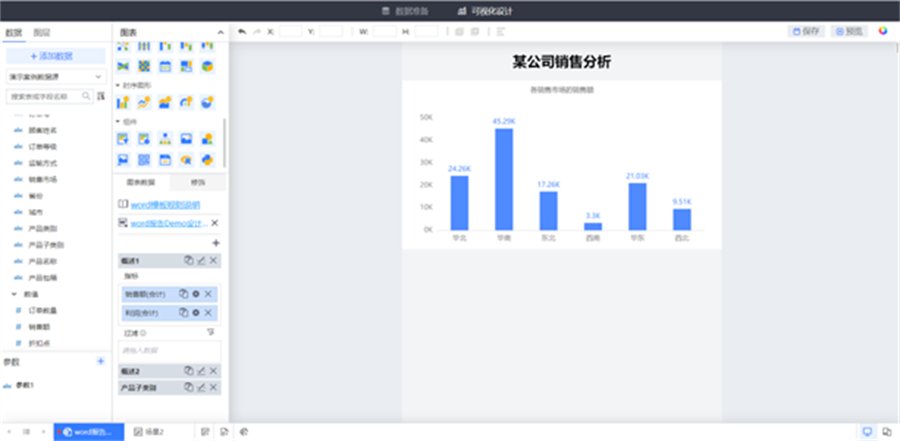Pick the line chart with orange dot icon
Image resolution: width=900 pixels, height=441 pixels.
tap(144, 103)
